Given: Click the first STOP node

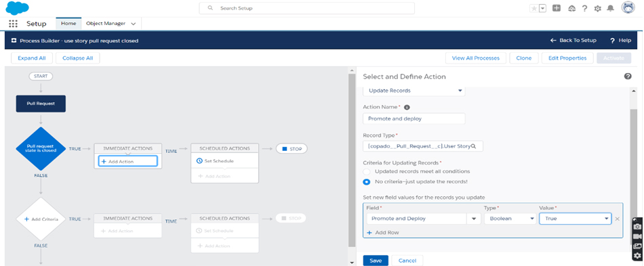Looking at the screenshot, I should 291,149.
